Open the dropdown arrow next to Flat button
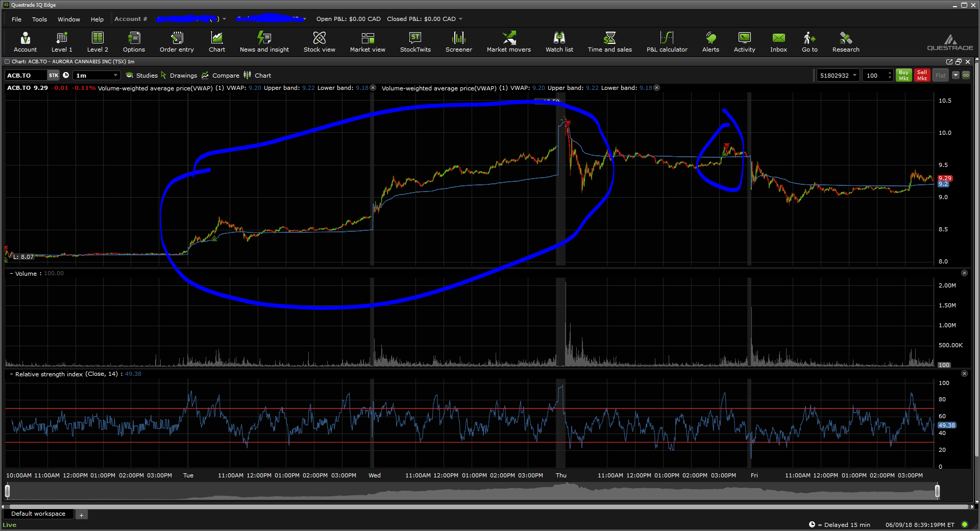 pyautogui.click(x=955, y=75)
